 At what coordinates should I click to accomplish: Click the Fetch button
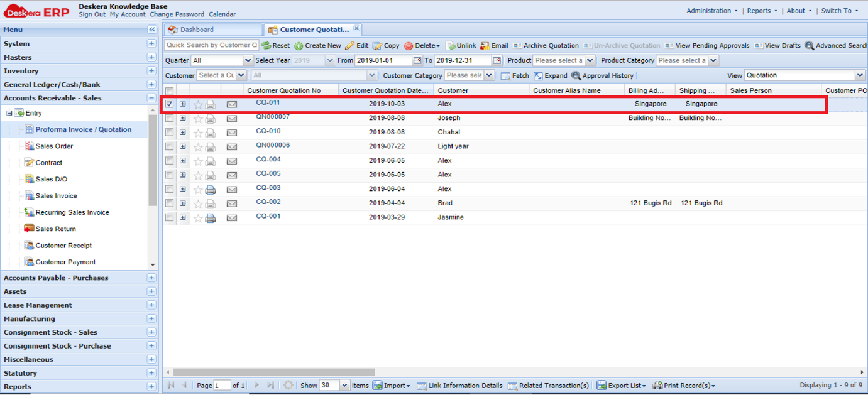515,76
